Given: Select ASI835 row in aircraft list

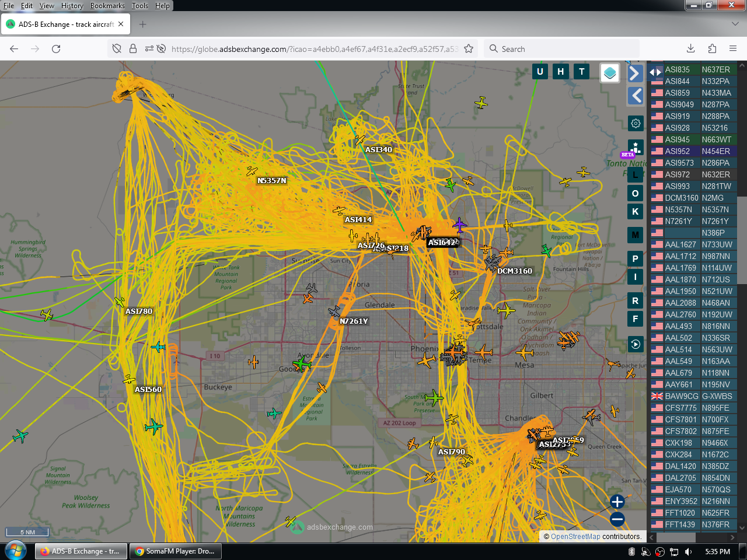Looking at the screenshot, I should (x=693, y=69).
